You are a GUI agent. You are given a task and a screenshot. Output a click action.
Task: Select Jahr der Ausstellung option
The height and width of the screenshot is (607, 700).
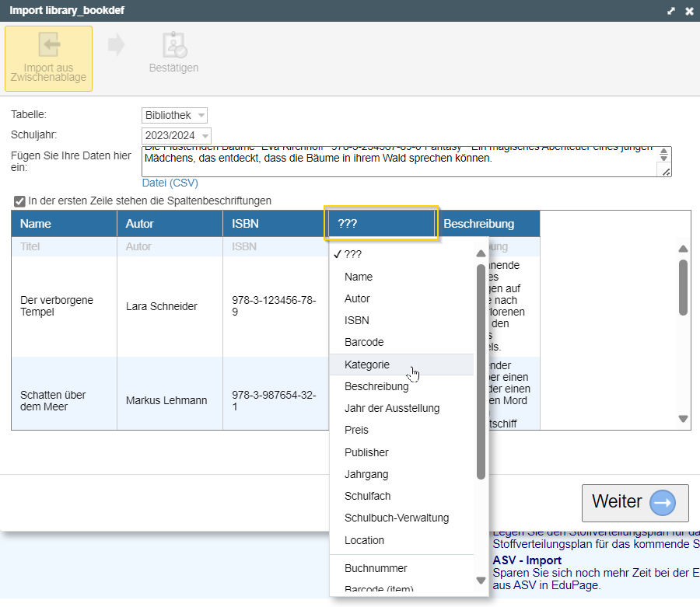click(401, 408)
